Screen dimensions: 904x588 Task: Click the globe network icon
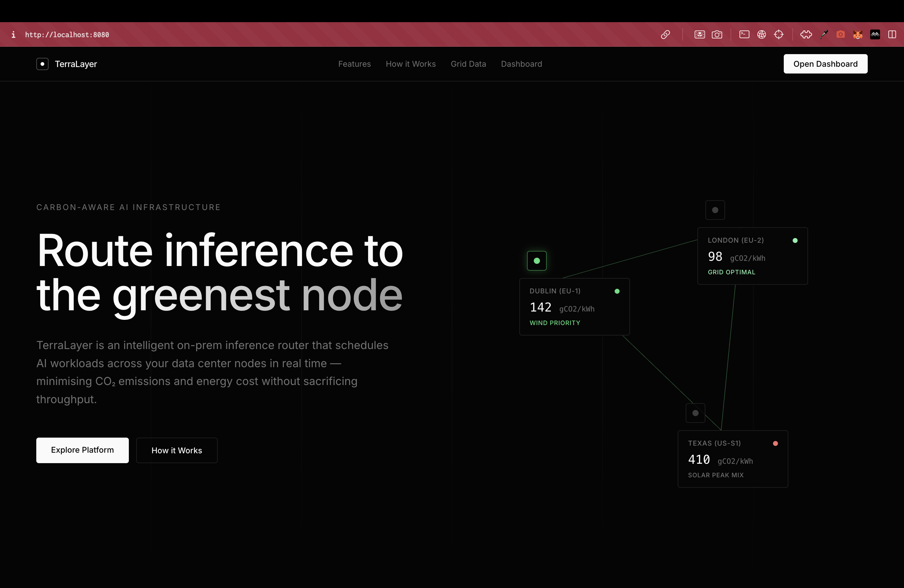point(761,34)
